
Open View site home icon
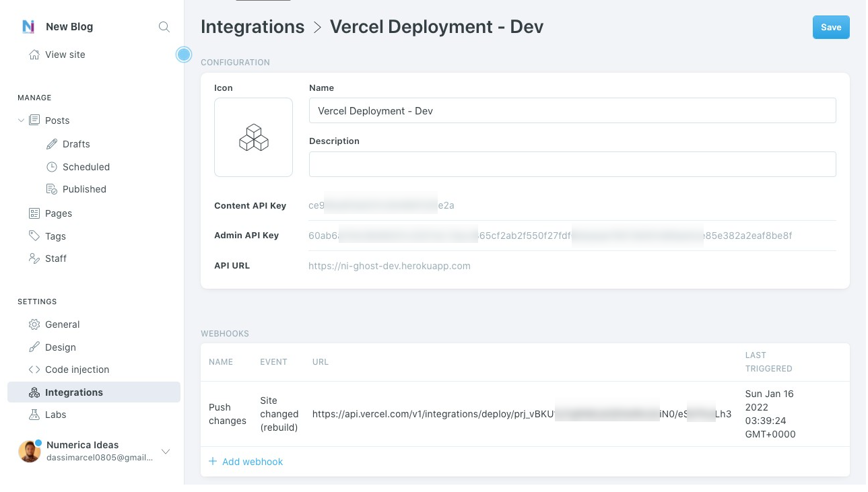(34, 55)
